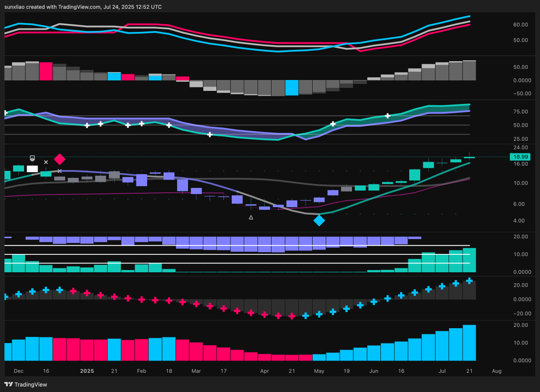Click the Dec label on time axis
The width and height of the screenshot is (540, 392).
[x=18, y=371]
